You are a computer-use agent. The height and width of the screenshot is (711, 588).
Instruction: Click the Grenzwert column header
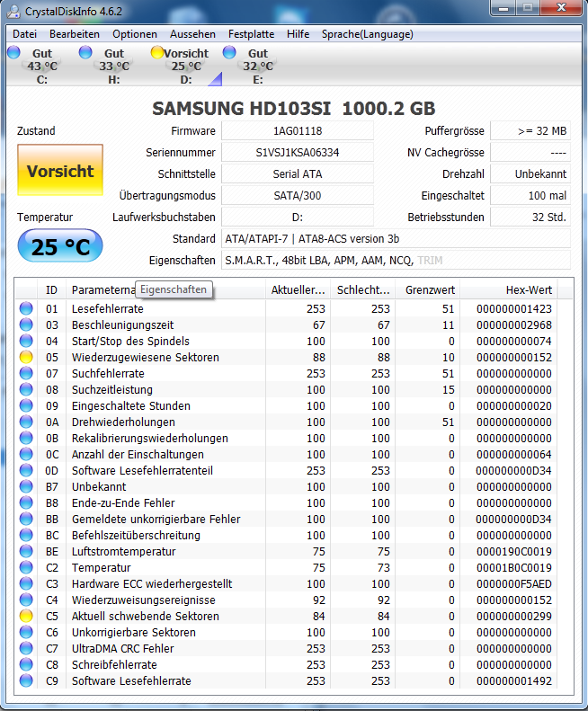(428, 290)
